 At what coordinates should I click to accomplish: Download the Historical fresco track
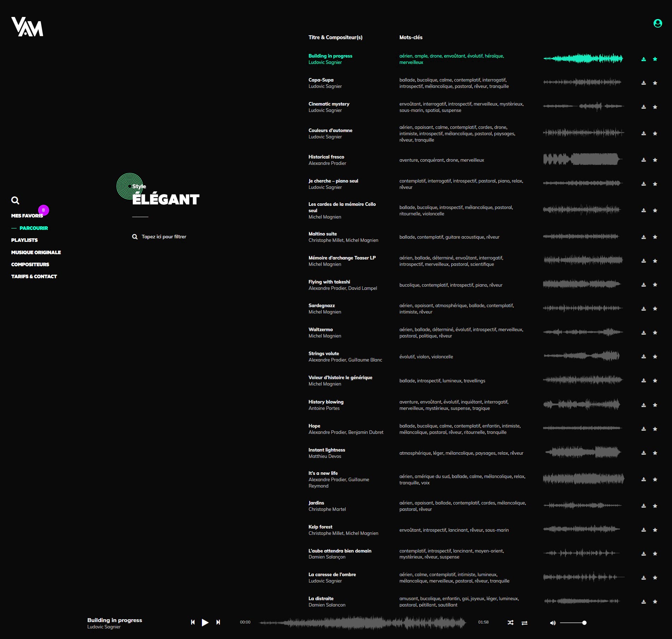pos(643,160)
